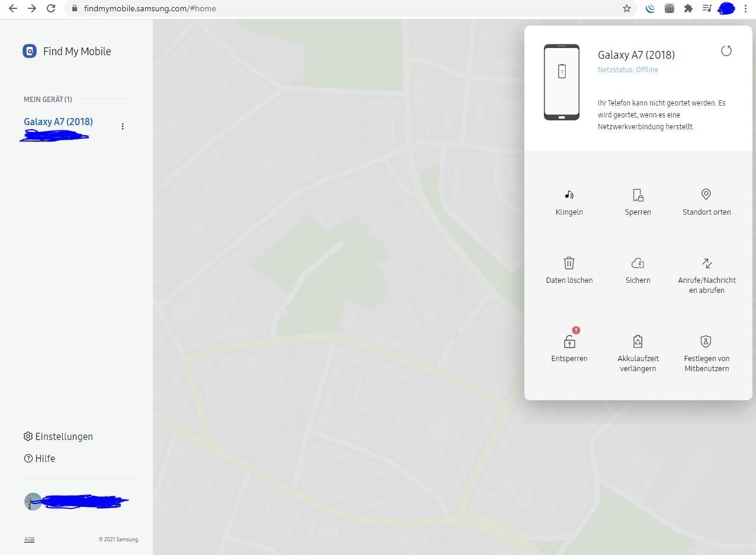Screen dimensions: 756x555
Task: Click the phone image in the device card
Action: coord(562,82)
